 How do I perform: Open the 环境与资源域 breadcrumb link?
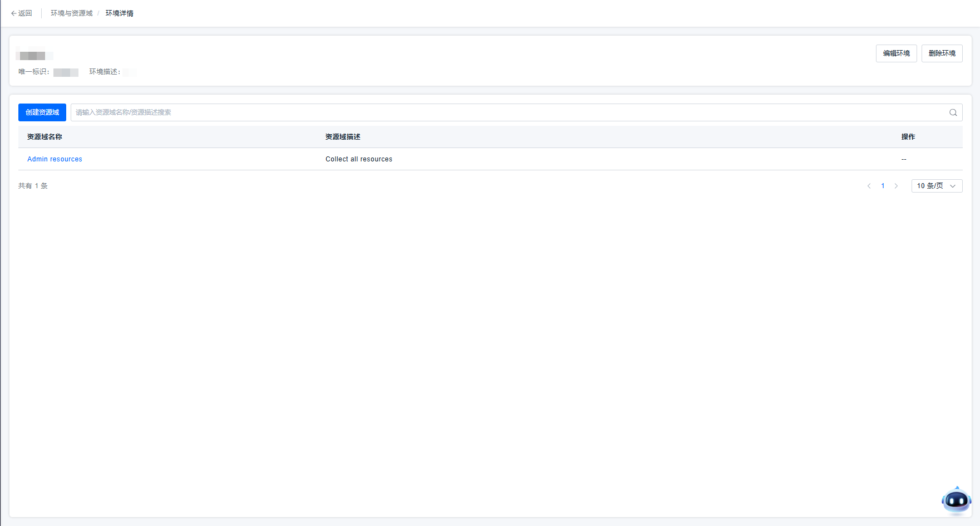[72, 13]
